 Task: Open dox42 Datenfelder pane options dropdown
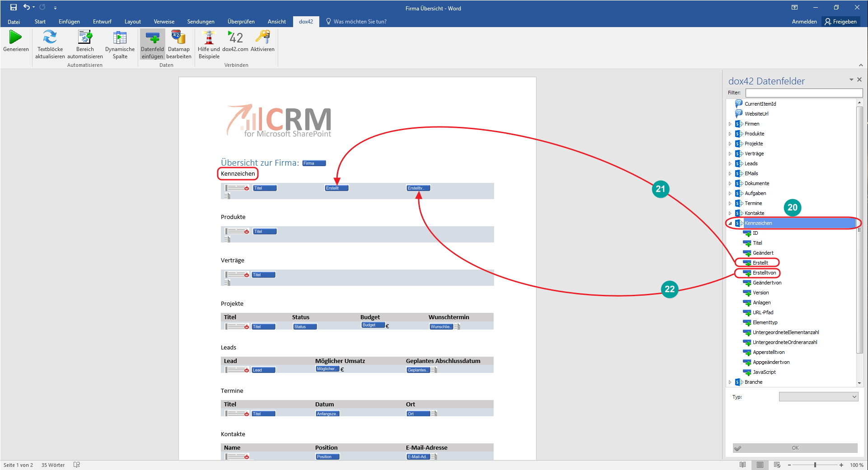click(851, 79)
